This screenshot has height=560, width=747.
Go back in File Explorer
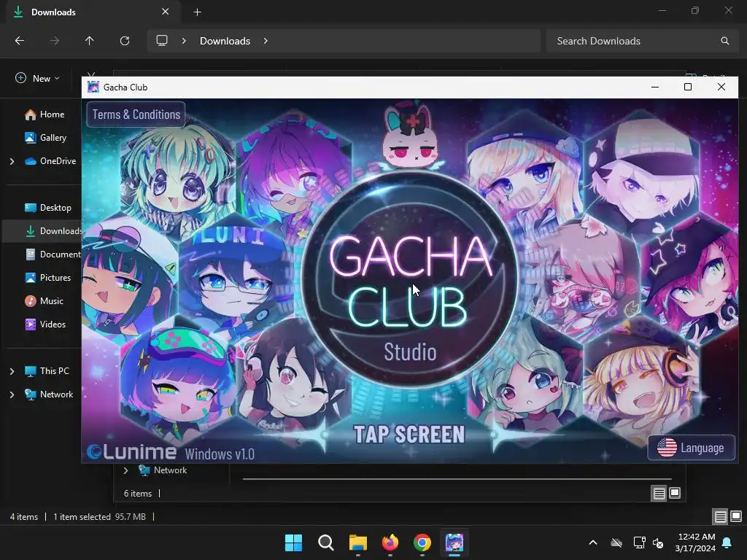tap(20, 41)
